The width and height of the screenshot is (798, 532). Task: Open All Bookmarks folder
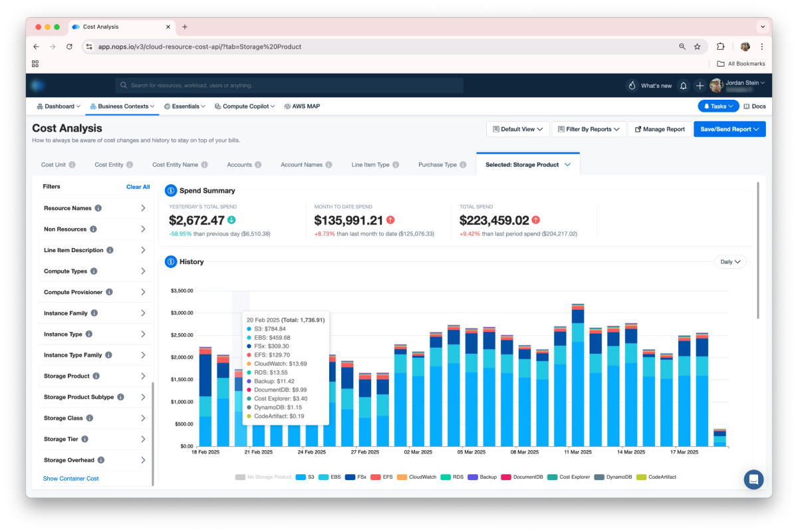(741, 64)
